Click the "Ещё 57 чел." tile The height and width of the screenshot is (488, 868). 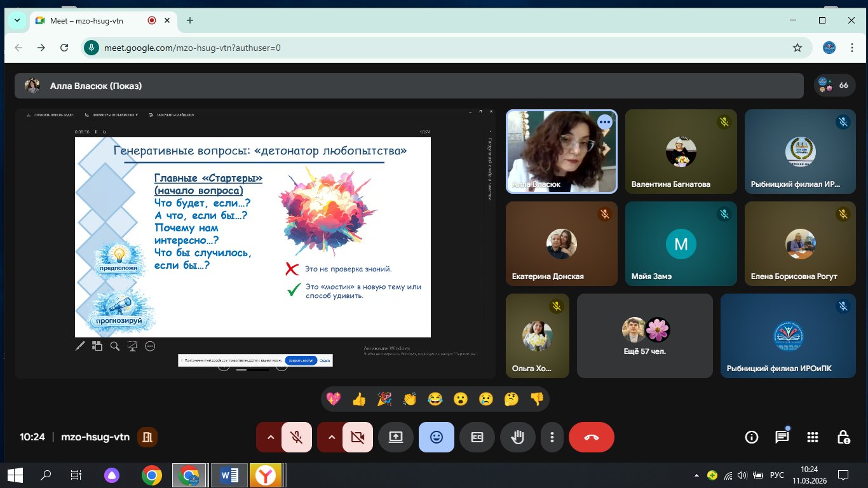[644, 335]
